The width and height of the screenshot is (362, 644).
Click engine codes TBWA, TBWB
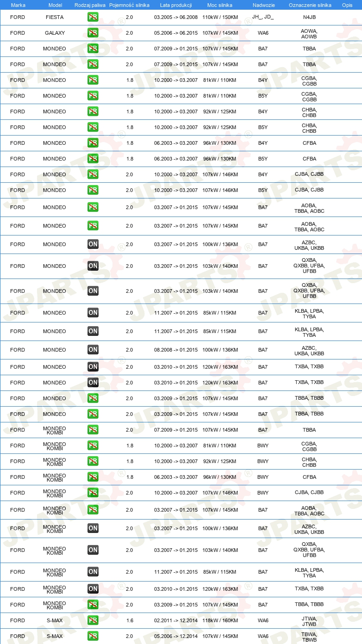(309, 637)
